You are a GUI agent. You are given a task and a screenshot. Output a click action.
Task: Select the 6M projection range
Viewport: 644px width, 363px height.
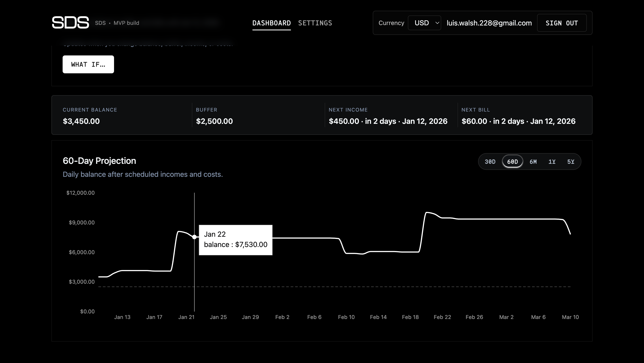pyautogui.click(x=533, y=162)
